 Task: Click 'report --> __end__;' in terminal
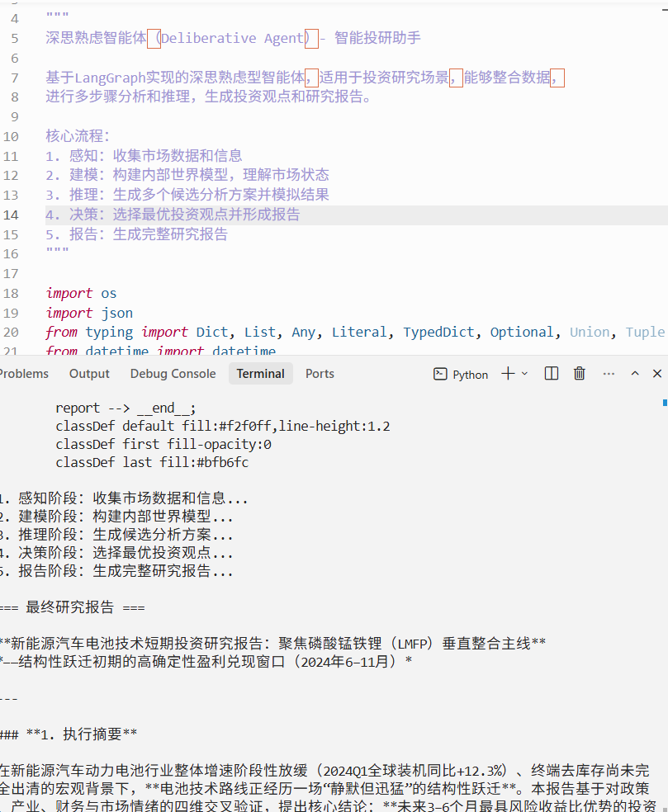point(126,408)
